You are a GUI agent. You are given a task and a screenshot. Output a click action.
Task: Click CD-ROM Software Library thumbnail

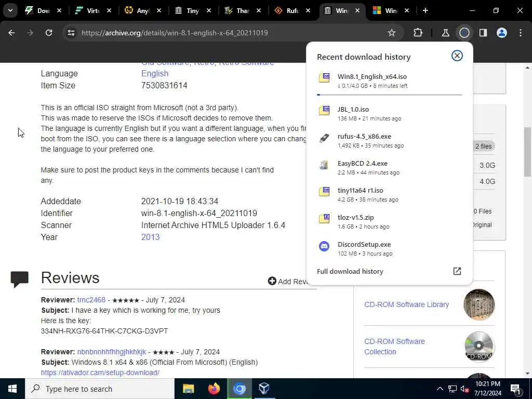[479, 304]
